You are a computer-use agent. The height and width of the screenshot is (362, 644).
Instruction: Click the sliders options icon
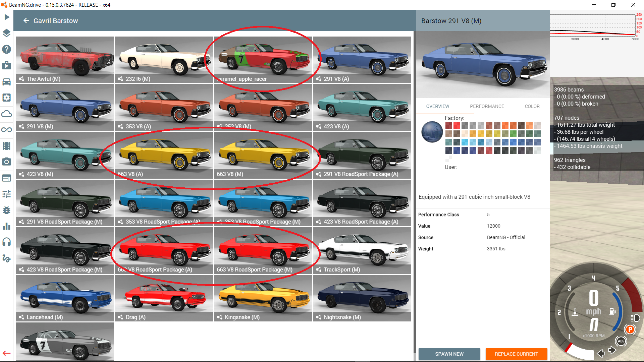6,194
